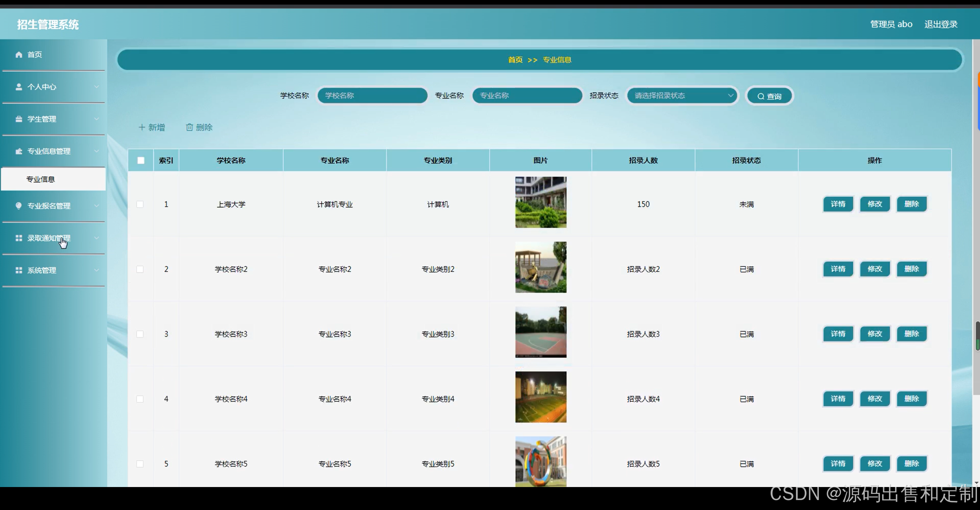Open 系统管理 sidebar menu

point(42,270)
